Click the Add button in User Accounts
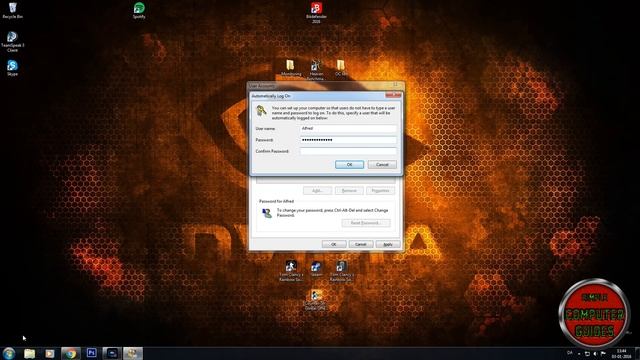The image size is (640, 360). 318,191
